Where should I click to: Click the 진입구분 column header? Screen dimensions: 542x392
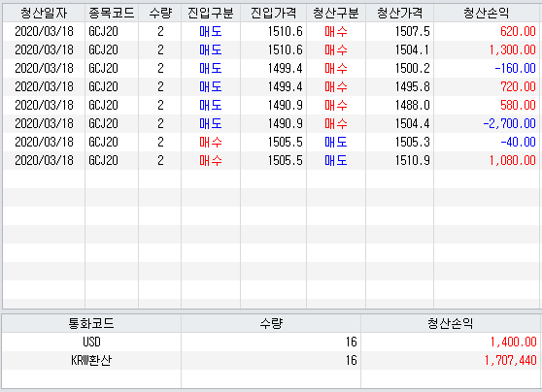pos(211,14)
